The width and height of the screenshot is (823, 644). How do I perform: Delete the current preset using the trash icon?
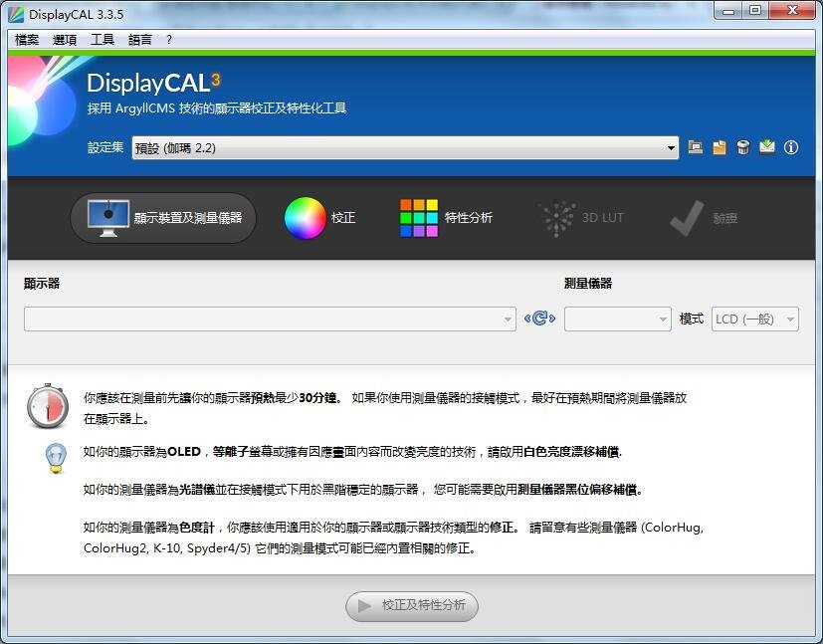pos(742,147)
